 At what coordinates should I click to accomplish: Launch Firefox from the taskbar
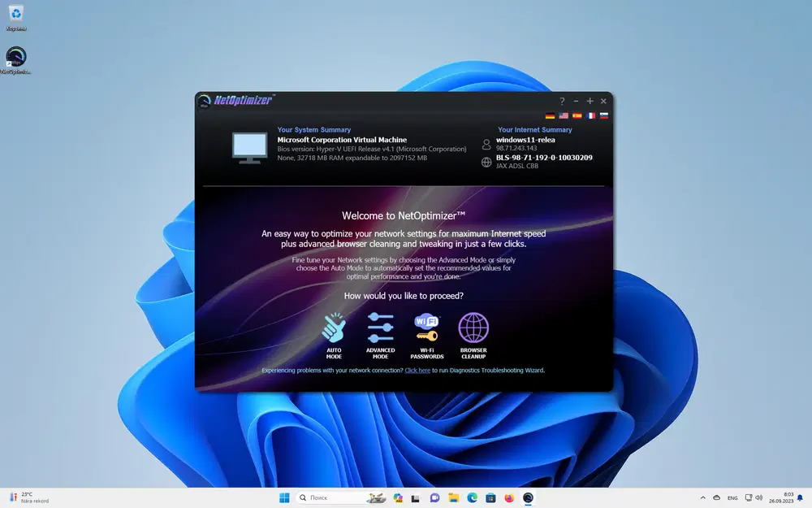(509, 497)
